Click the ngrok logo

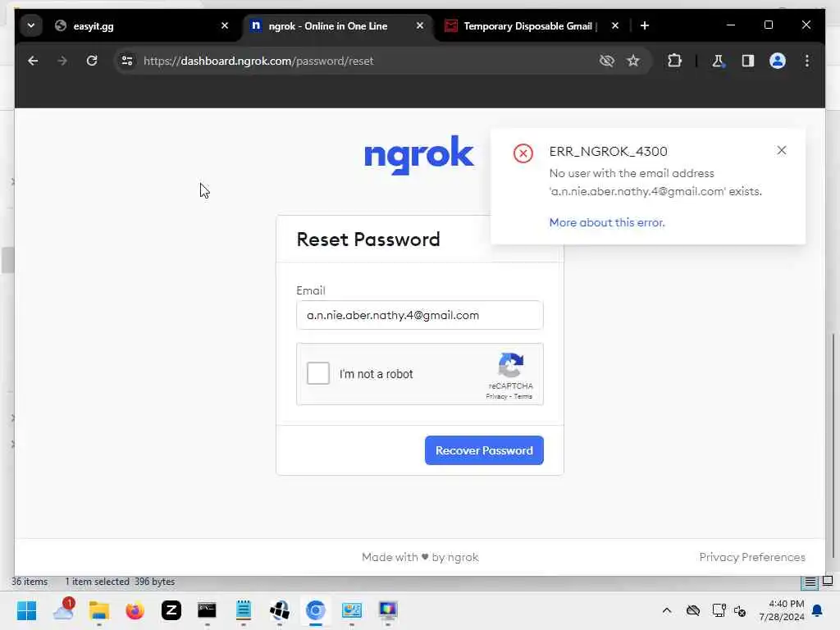pyautogui.click(x=419, y=155)
